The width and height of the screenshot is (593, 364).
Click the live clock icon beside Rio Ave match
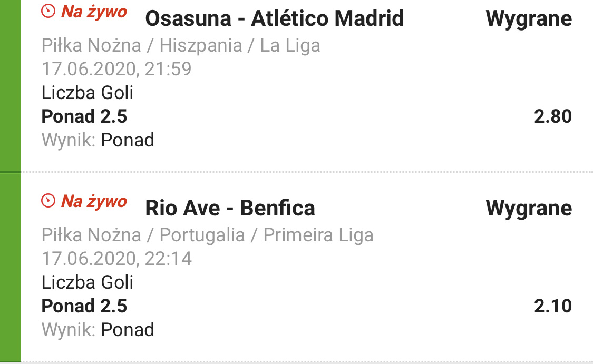tap(48, 201)
